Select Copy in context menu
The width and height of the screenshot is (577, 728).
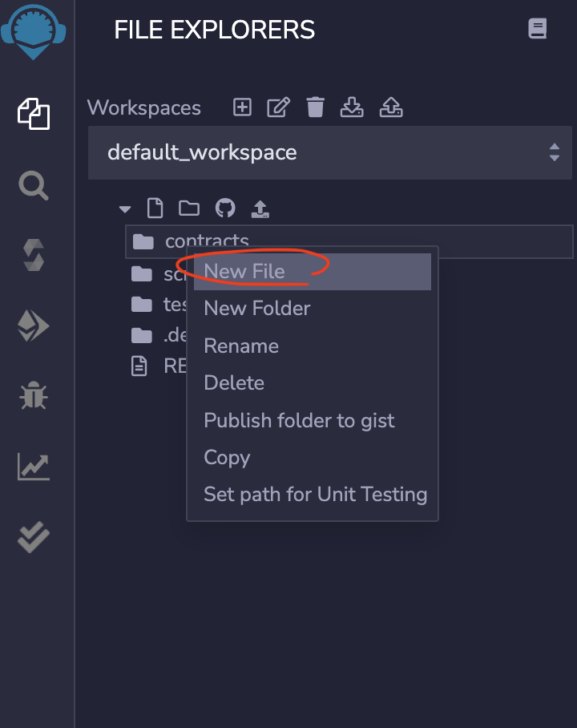[313, 457]
